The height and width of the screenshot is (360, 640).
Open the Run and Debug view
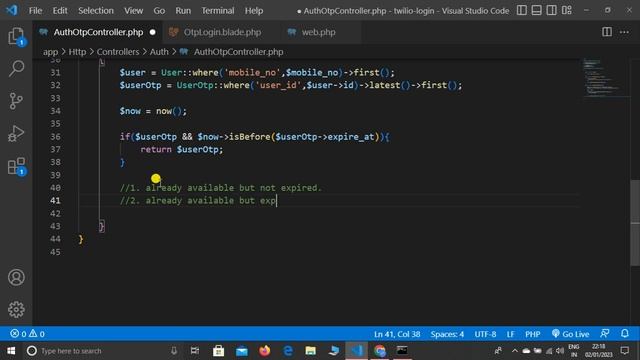(x=16, y=133)
